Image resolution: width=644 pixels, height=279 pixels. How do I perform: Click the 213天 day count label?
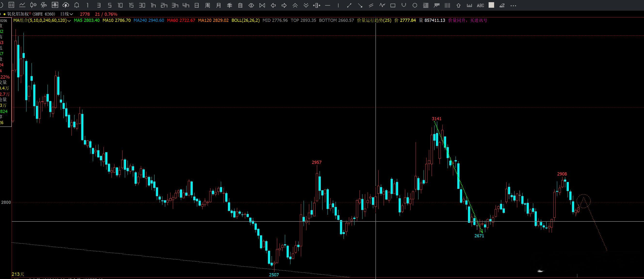(18, 274)
